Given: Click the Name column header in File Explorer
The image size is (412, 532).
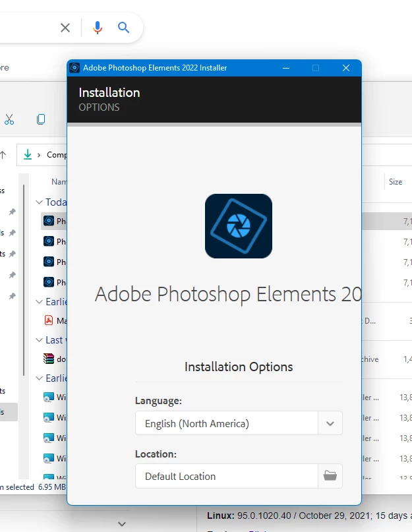Looking at the screenshot, I should 59,182.
